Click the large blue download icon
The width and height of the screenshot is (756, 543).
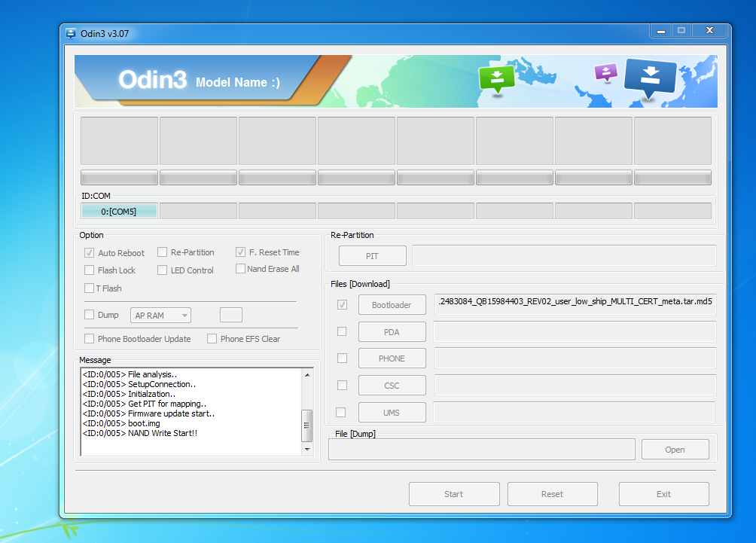(x=651, y=75)
